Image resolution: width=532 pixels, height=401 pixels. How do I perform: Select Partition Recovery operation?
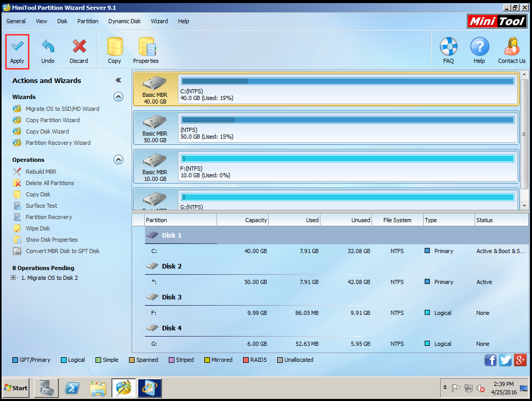tap(49, 217)
